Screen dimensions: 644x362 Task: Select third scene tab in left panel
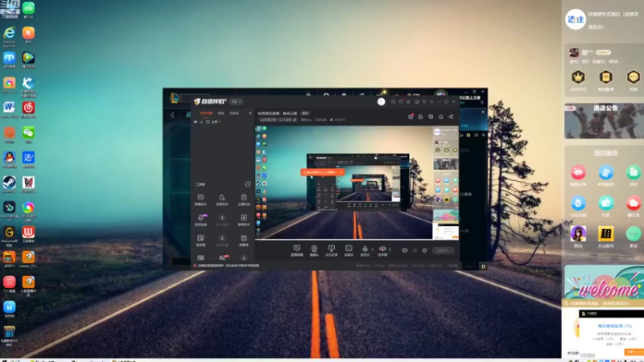click(x=234, y=113)
